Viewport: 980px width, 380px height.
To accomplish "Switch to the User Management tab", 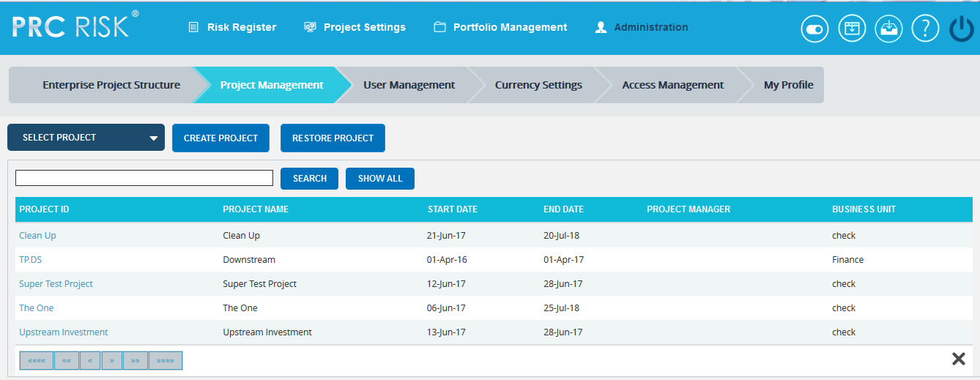I will pos(409,85).
